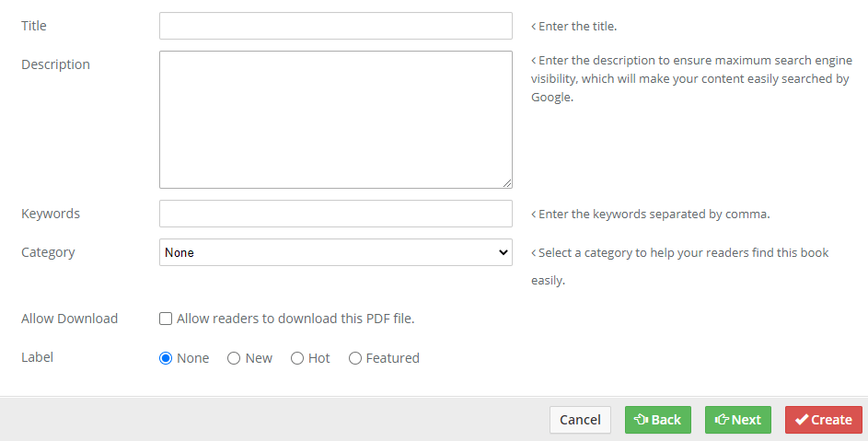The image size is (868, 441).
Task: Open the Category dropdown
Action: click(335, 252)
